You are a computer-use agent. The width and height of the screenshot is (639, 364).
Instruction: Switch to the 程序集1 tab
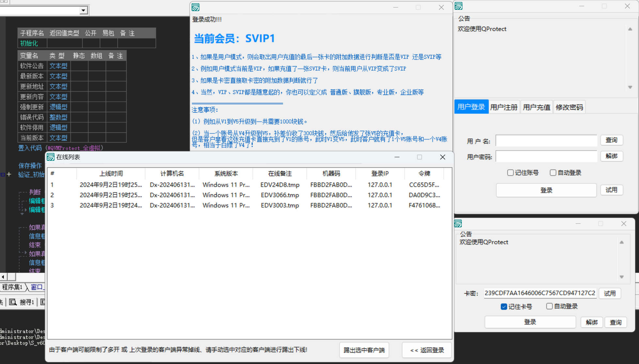12,287
